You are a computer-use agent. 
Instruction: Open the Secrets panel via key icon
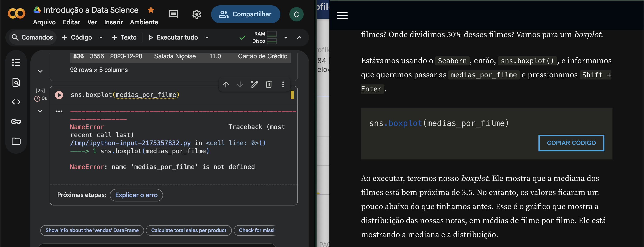[16, 122]
